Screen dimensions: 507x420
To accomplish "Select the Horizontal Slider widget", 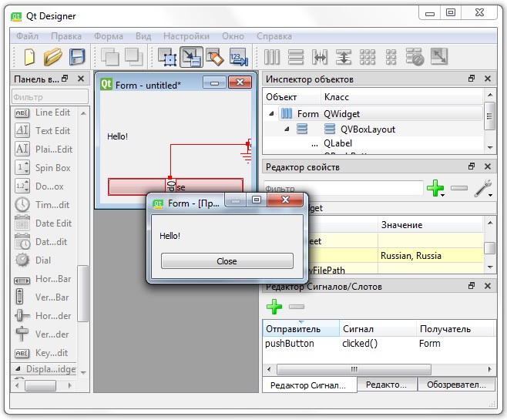I will tap(44, 316).
